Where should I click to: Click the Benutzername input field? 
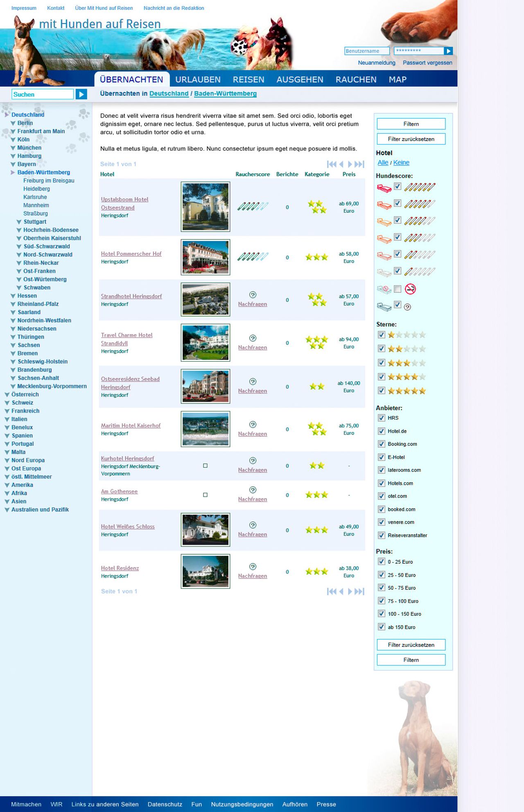366,51
